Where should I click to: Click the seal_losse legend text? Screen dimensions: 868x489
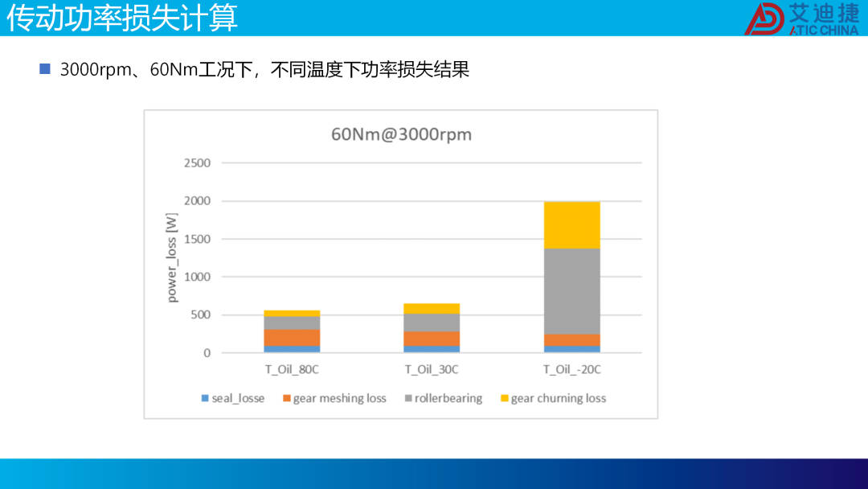(x=238, y=398)
